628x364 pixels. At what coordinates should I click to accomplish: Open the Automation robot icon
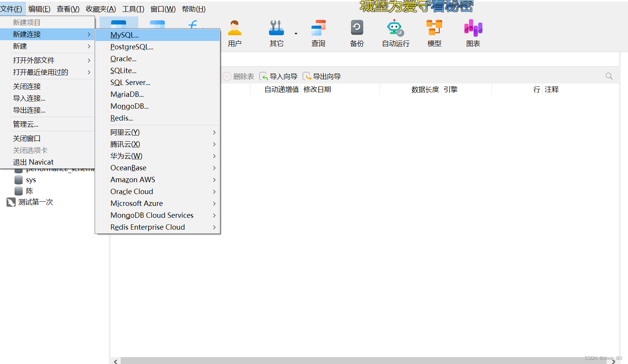pyautogui.click(x=395, y=28)
